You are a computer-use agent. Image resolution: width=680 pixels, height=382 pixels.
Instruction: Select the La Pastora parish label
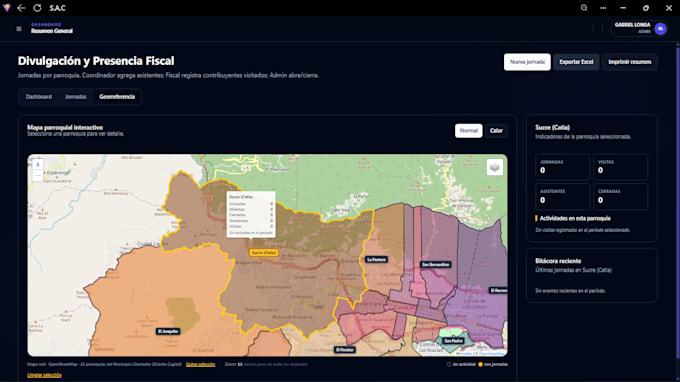coord(376,259)
